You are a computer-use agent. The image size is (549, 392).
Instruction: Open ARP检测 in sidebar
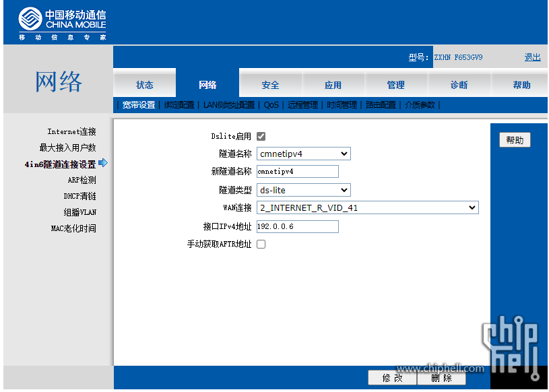click(82, 180)
